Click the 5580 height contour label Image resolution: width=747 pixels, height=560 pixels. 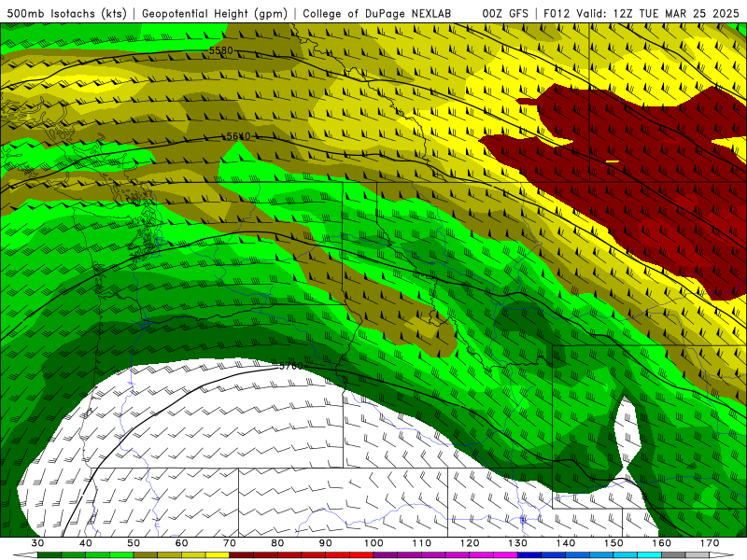[221, 50]
